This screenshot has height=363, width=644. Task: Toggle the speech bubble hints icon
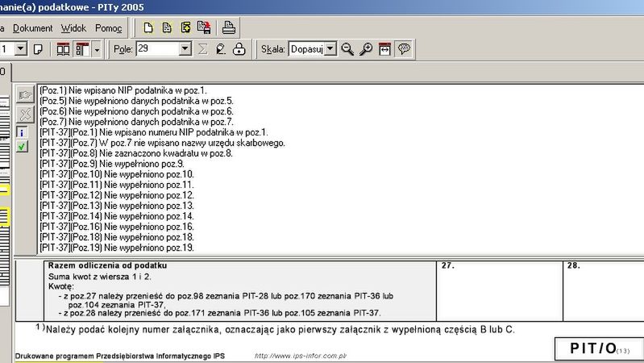click(404, 49)
